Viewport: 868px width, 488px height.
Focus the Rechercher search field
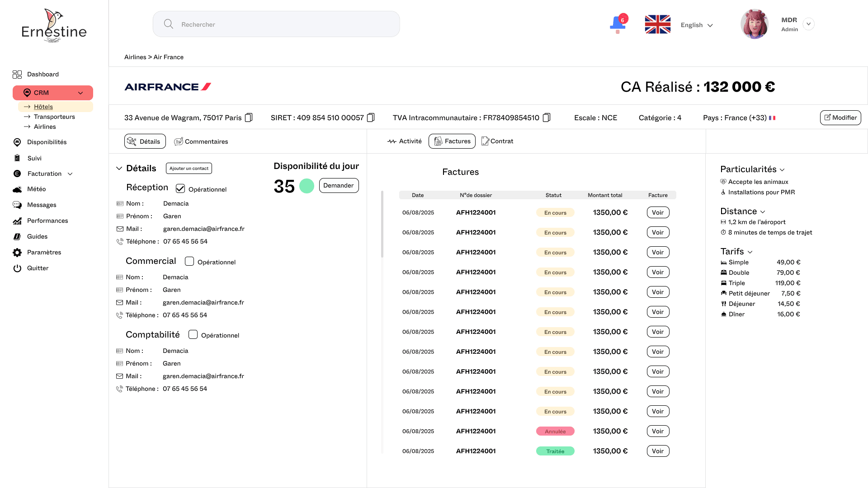coord(276,24)
